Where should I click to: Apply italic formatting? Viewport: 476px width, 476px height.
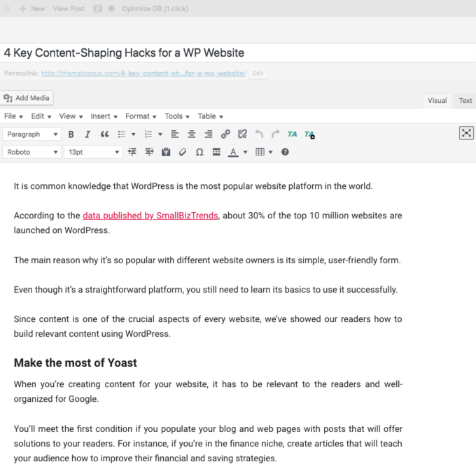(x=87, y=134)
